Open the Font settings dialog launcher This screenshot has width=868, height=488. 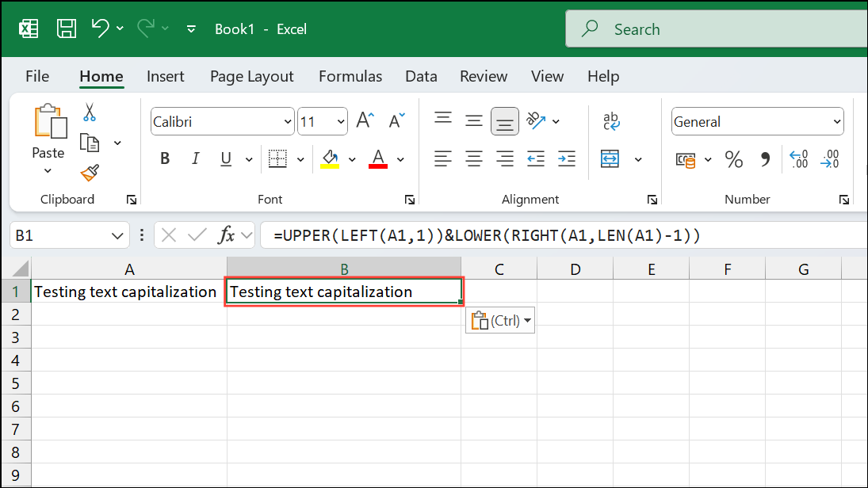[409, 200]
